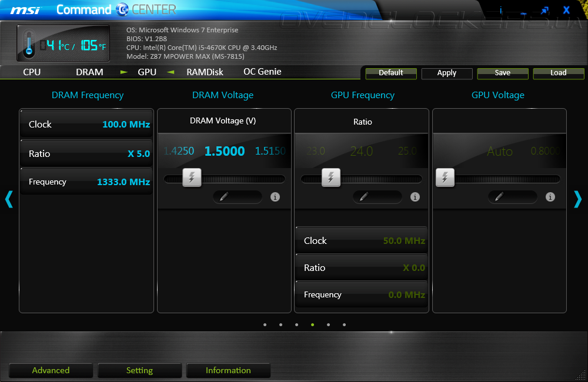
Task: Click DRAM Voltage slider lightning handle
Action: pos(192,177)
